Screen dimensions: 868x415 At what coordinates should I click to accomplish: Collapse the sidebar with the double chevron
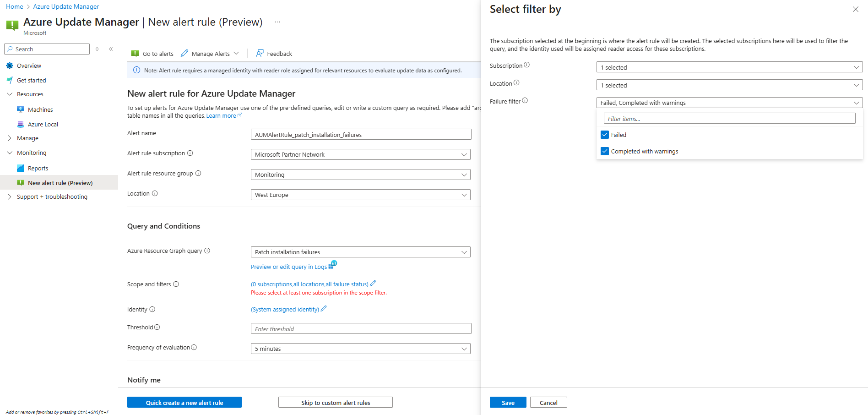pos(111,49)
